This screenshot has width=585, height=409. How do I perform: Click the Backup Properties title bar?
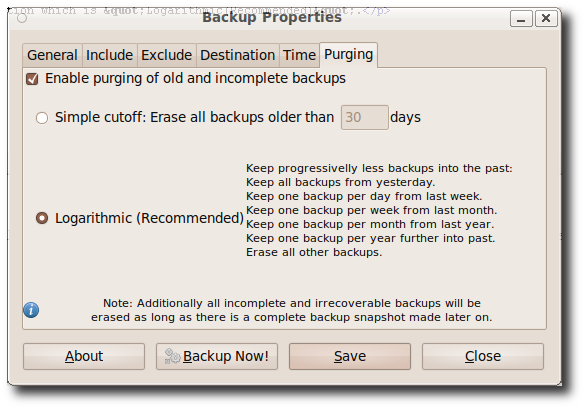coord(272,18)
